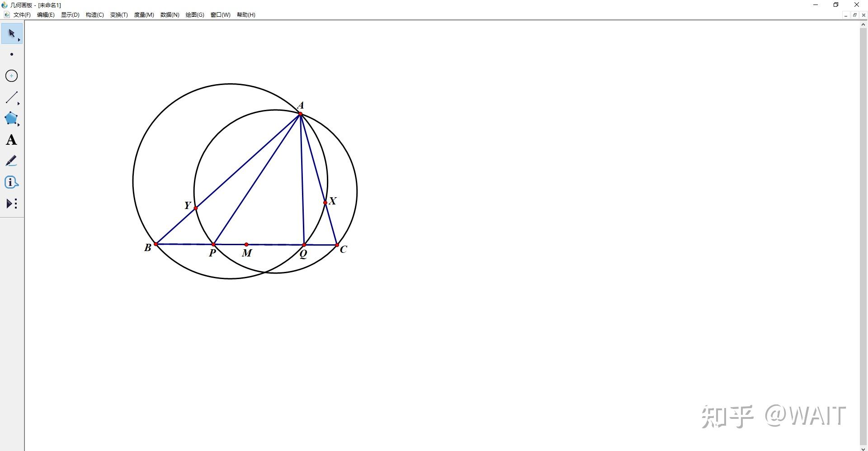Restore the inner document window
Image resolution: width=868 pixels, height=451 pixels.
[854, 15]
